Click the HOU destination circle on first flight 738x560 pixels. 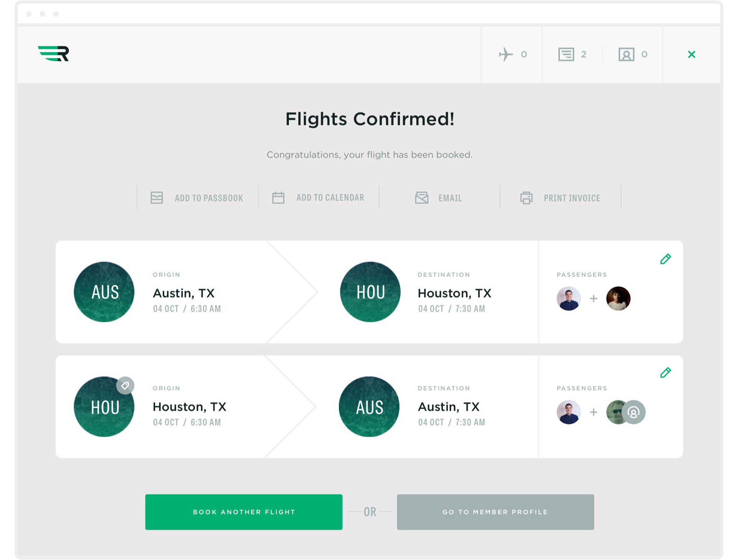(370, 292)
